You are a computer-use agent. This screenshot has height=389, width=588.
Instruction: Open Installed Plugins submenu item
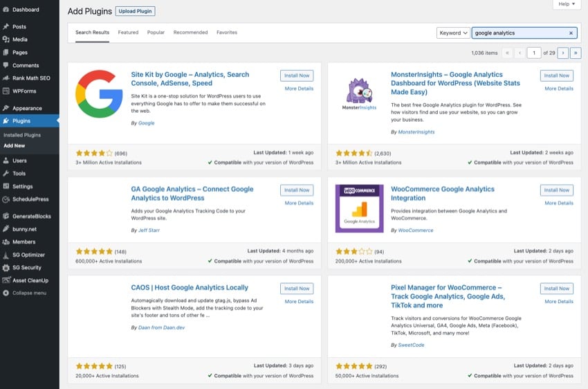(x=22, y=135)
